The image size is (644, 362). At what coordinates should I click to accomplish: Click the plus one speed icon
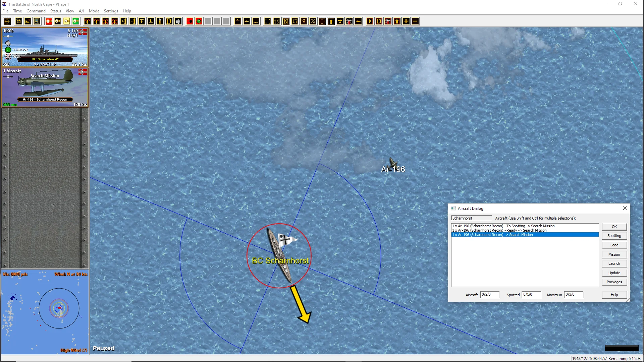124,21
